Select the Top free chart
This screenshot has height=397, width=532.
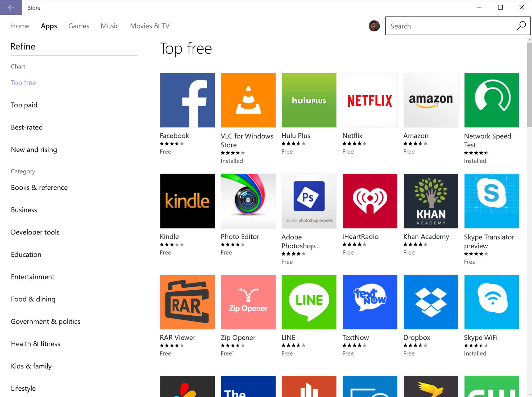pyautogui.click(x=23, y=83)
